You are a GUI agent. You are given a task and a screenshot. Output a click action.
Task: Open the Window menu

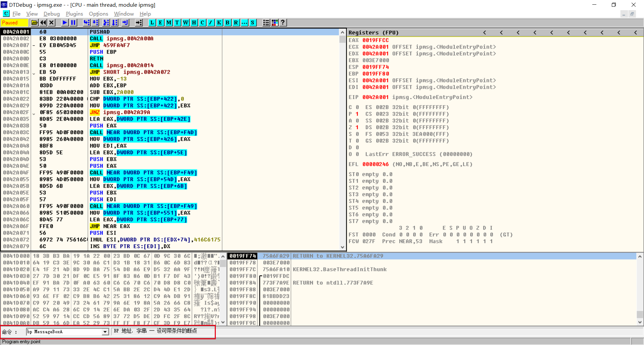point(124,14)
